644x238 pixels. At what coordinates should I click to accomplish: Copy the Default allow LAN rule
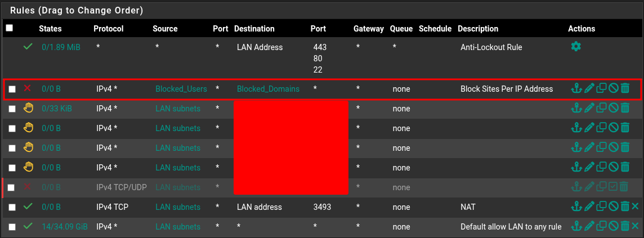pyautogui.click(x=601, y=226)
